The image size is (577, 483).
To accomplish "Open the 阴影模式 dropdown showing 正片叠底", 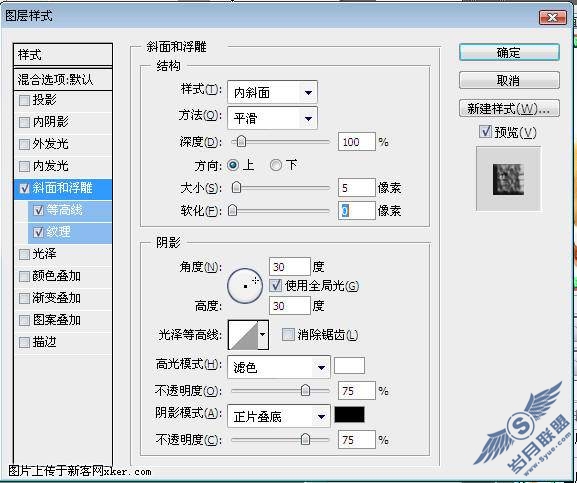I will [279, 416].
